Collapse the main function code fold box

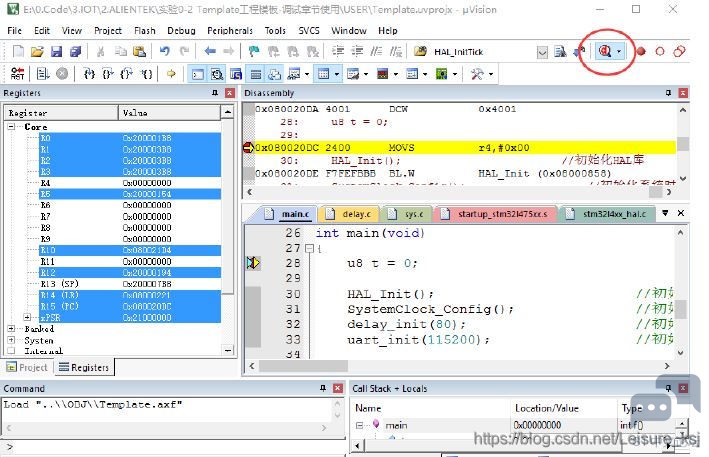click(309, 248)
